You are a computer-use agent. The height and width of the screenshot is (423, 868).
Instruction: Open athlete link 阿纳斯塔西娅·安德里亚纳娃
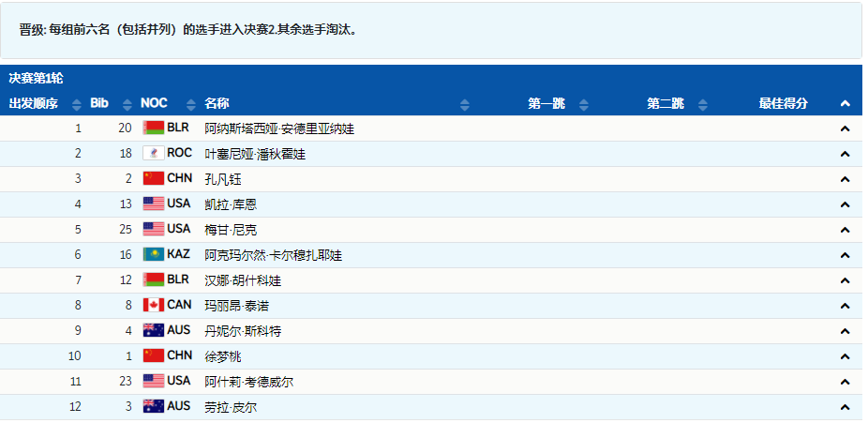coord(278,128)
